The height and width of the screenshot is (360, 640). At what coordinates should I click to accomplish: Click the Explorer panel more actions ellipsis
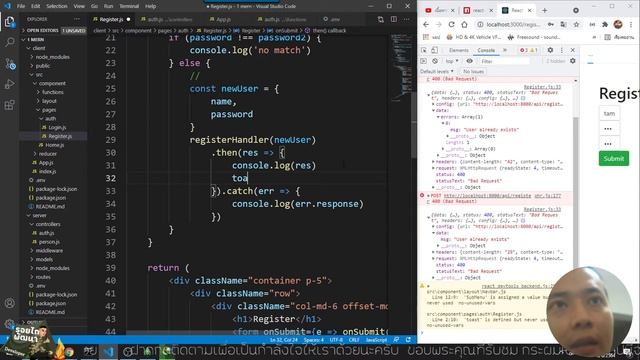point(77,19)
